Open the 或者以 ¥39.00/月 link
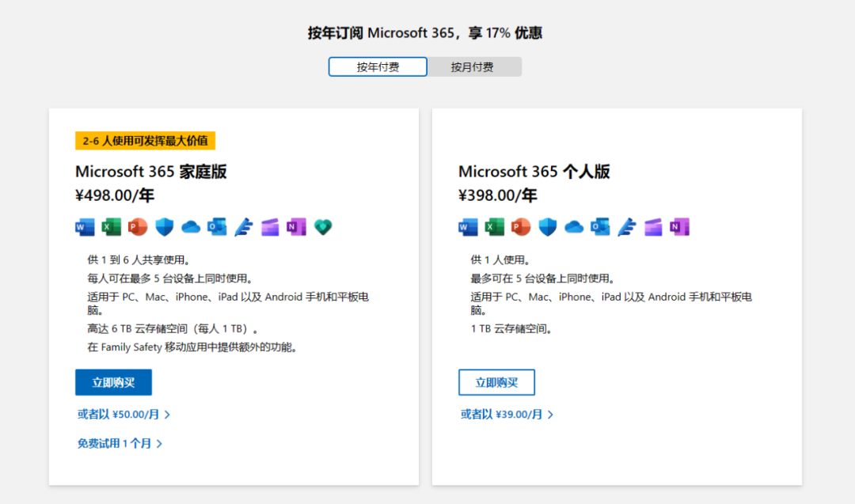The height and width of the screenshot is (504, 855). [507, 415]
